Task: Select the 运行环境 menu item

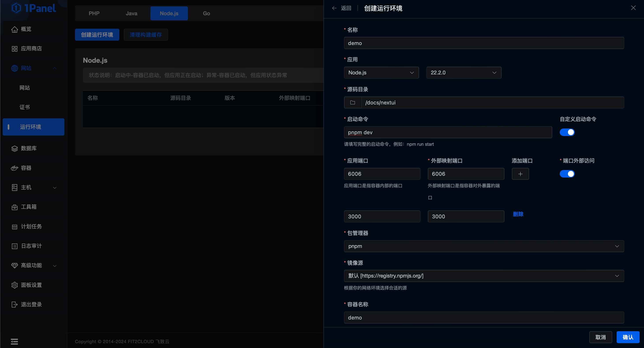Action: [34, 127]
